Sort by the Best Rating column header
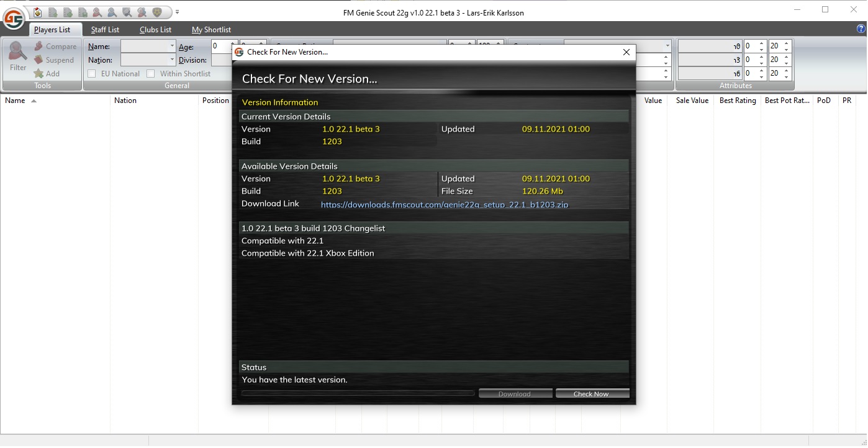868x448 pixels. click(737, 101)
